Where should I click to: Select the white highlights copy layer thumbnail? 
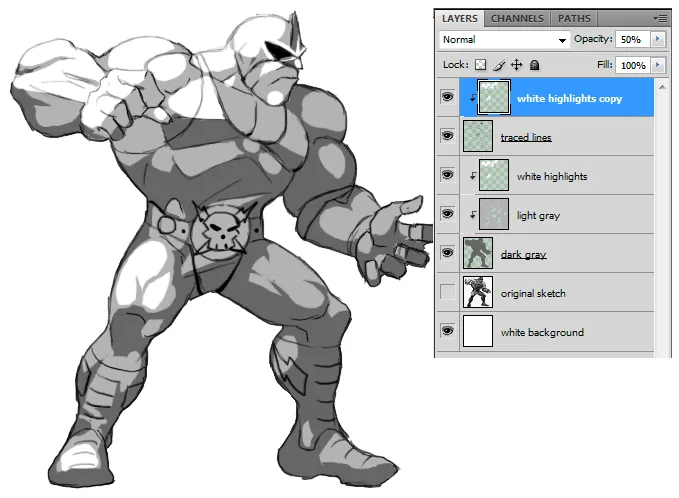pyautogui.click(x=494, y=97)
